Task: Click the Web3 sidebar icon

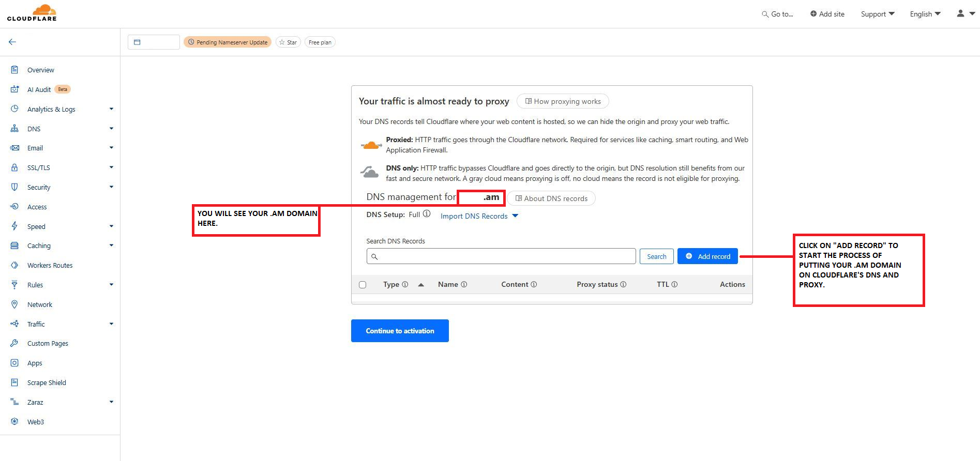Action: tap(14, 422)
